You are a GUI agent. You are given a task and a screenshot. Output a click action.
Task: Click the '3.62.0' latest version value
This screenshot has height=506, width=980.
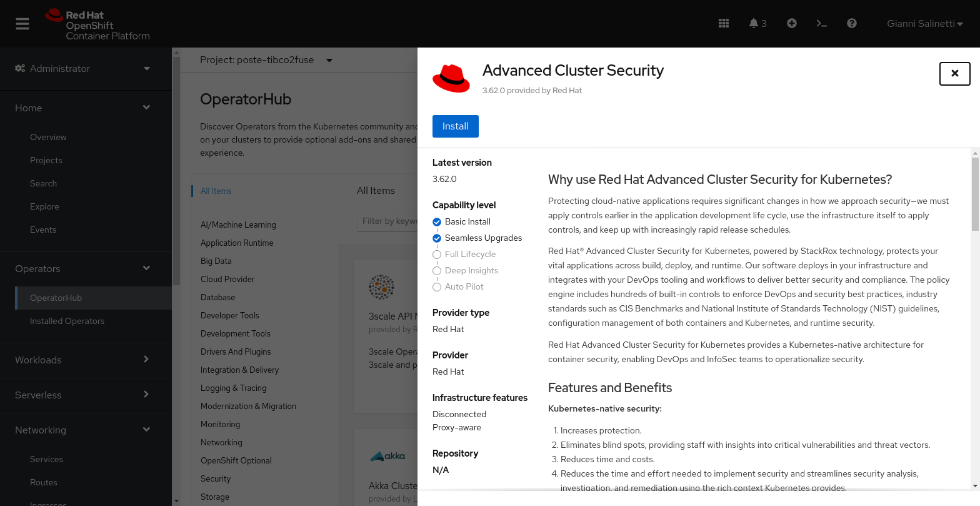click(444, 179)
